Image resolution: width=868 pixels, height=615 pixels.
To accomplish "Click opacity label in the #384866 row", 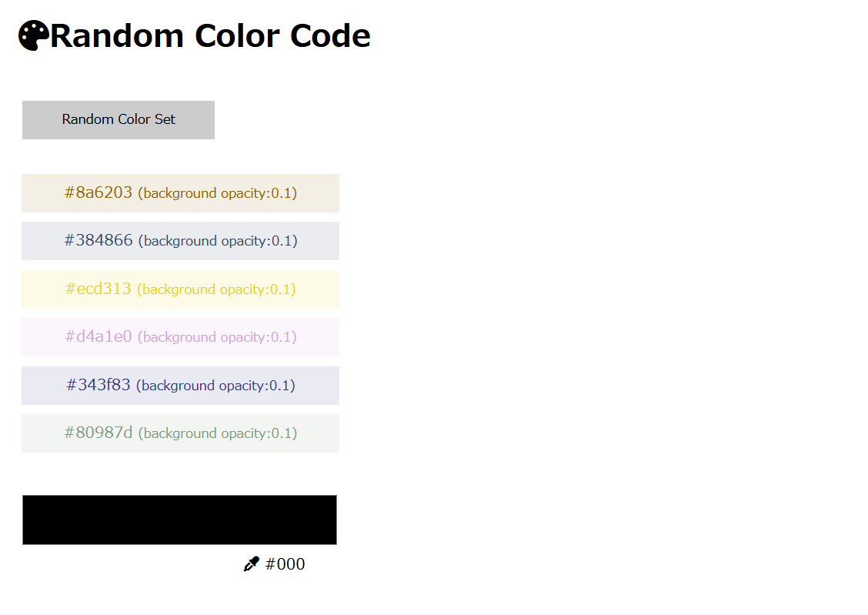I will (217, 241).
